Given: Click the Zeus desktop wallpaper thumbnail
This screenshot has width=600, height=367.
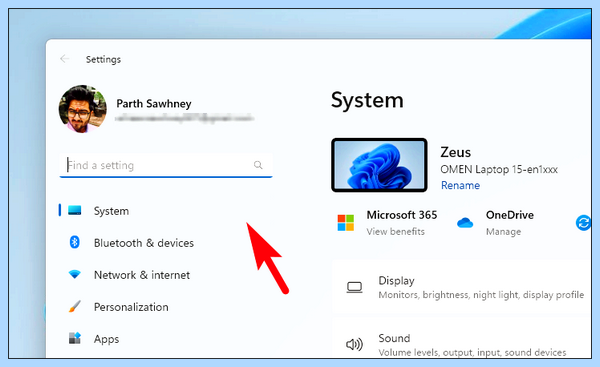Looking at the screenshot, I should tap(379, 165).
